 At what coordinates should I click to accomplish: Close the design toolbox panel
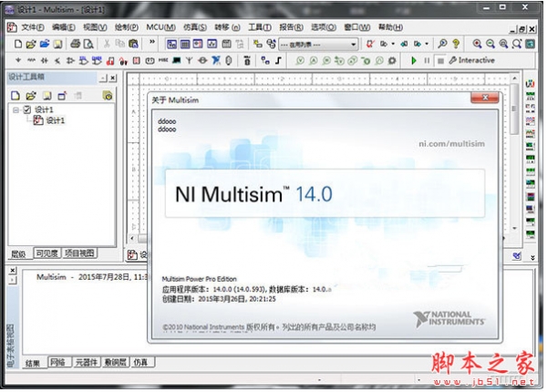pos(113,78)
